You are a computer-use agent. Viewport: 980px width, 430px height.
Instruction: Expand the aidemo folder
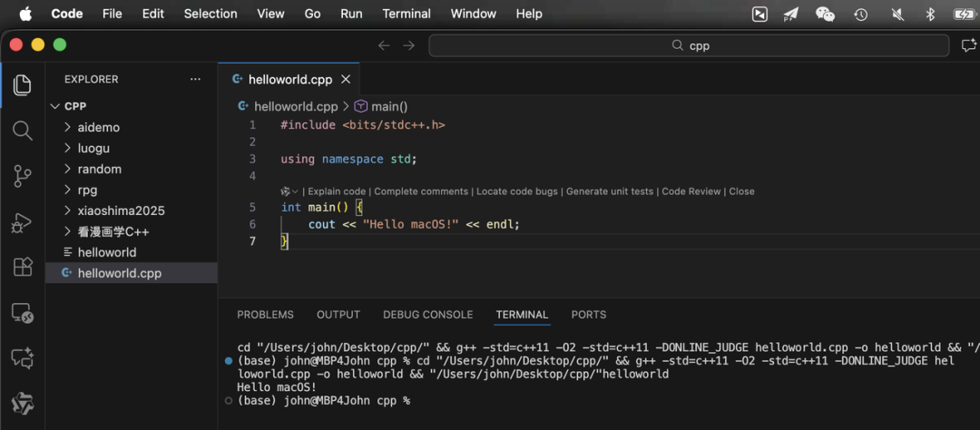tap(67, 128)
